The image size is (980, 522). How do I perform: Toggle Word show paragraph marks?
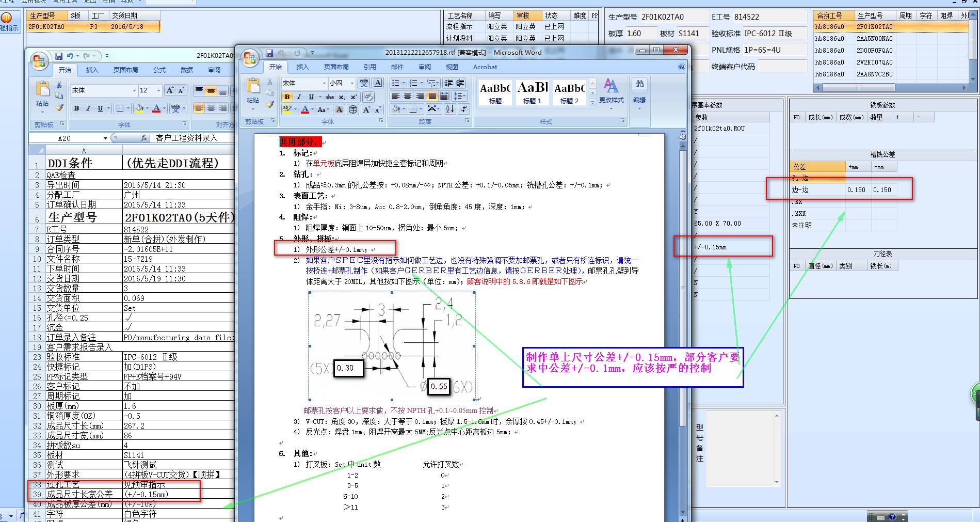[464, 109]
